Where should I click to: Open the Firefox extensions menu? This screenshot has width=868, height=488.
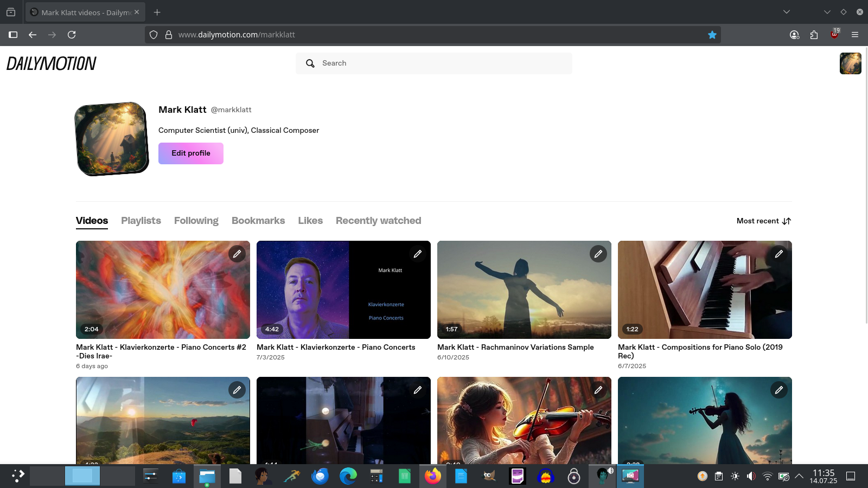click(814, 35)
